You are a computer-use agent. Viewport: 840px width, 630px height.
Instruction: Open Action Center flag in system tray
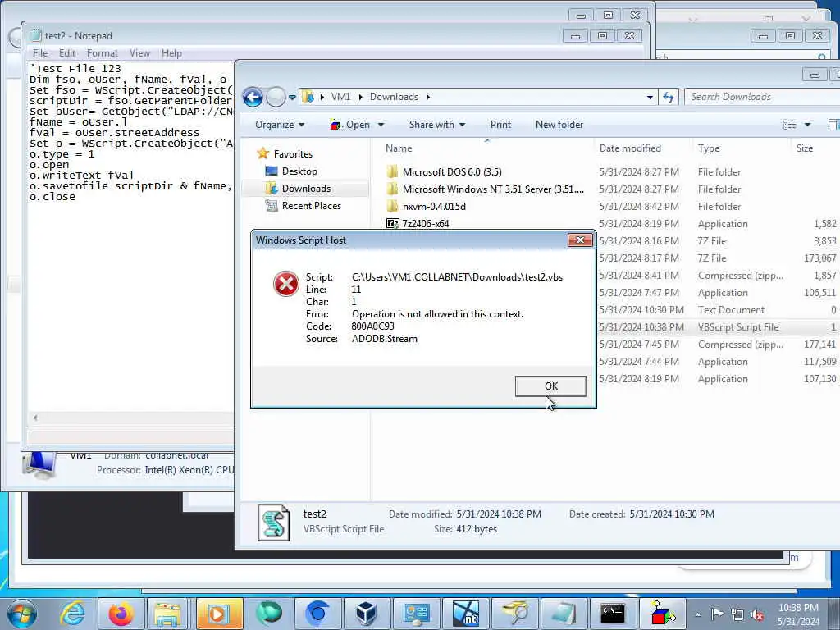(x=717, y=614)
